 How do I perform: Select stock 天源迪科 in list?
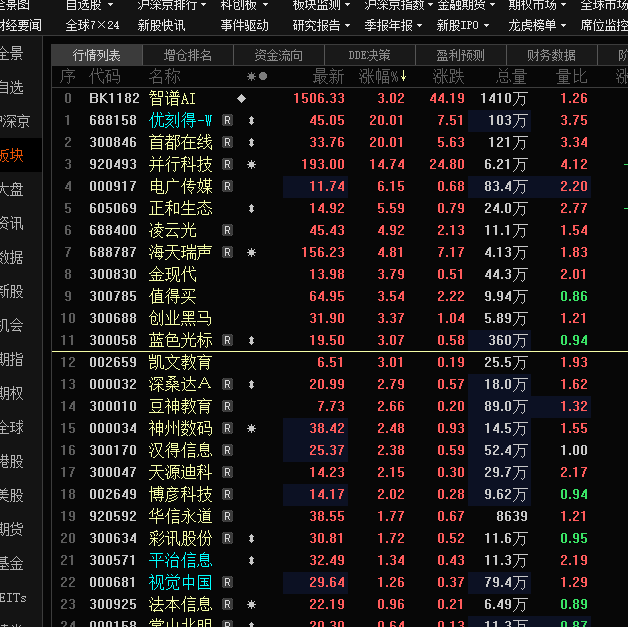click(x=180, y=472)
